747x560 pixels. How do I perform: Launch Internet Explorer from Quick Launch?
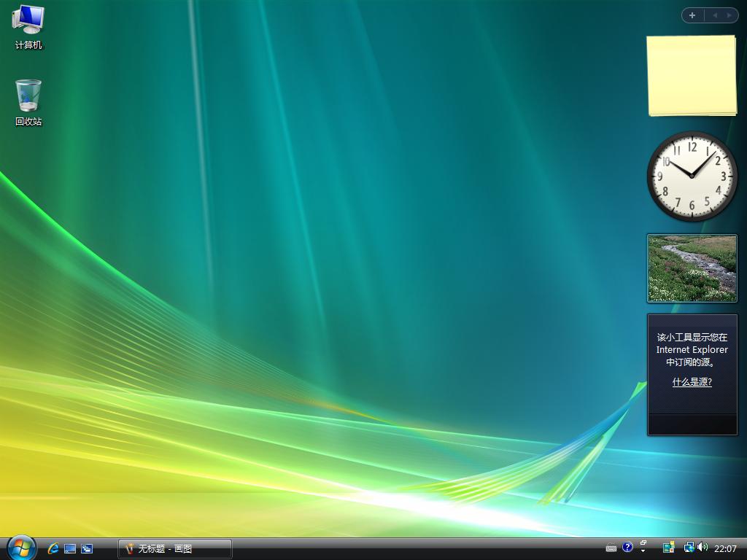coord(53,548)
